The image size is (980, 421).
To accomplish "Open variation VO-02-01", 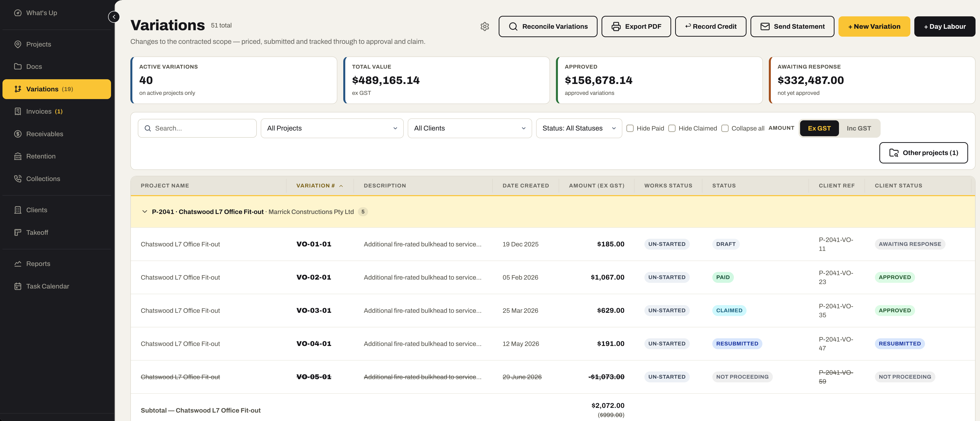I will point(314,277).
